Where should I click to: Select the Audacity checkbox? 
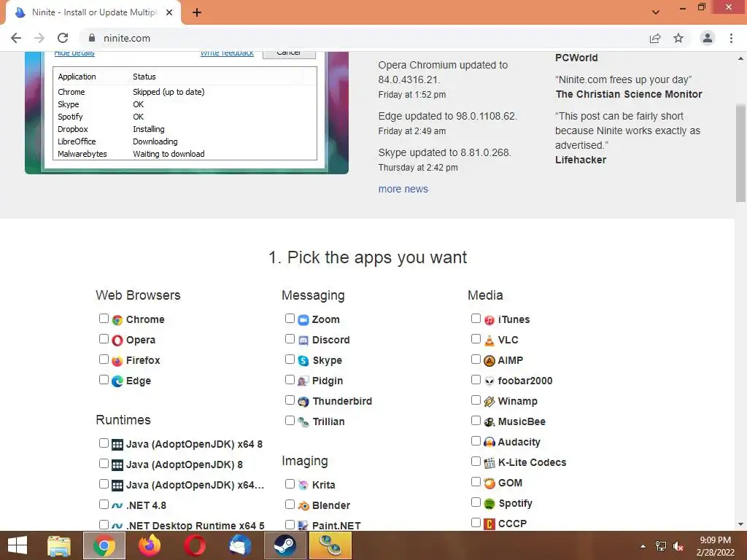(x=476, y=441)
